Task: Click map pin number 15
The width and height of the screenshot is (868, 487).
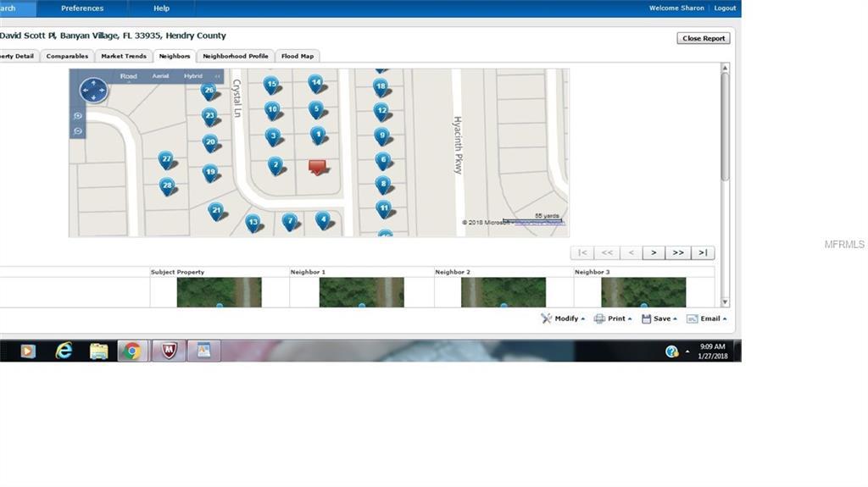Action: [271, 86]
